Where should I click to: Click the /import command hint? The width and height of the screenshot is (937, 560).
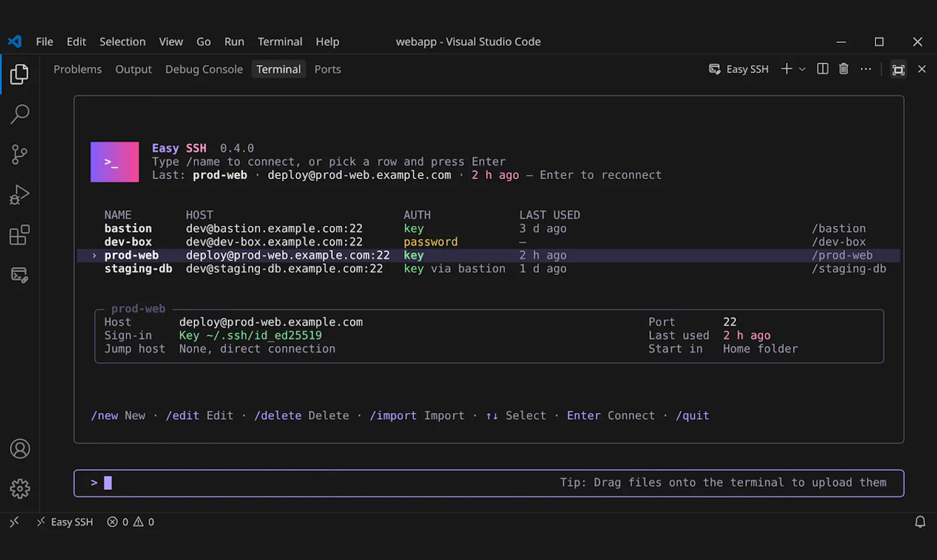tap(394, 415)
